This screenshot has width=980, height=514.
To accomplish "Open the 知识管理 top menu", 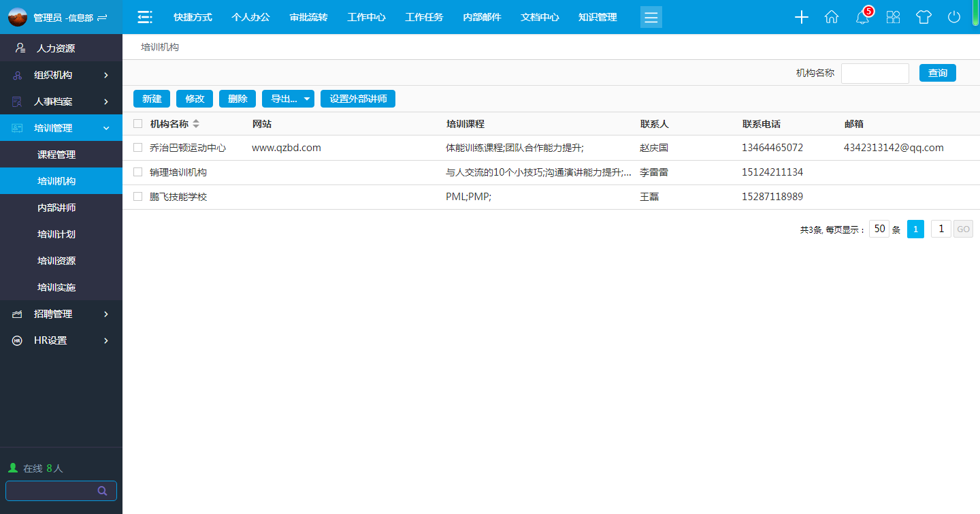I will [598, 17].
